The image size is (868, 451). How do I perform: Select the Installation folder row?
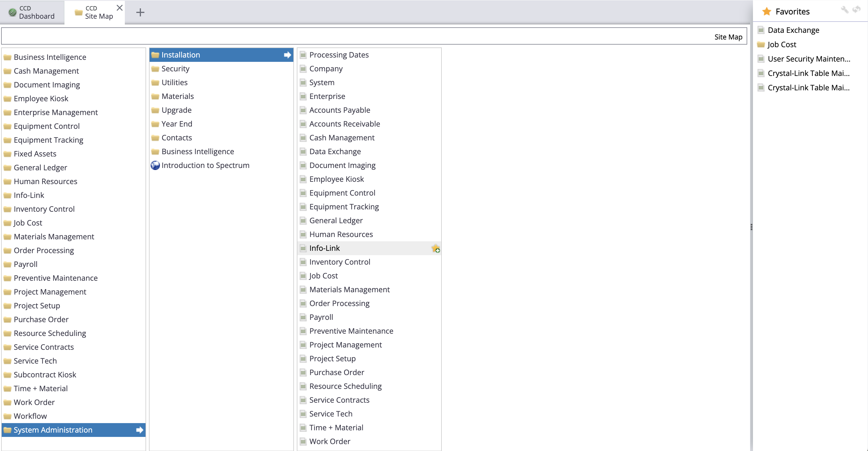coord(221,55)
